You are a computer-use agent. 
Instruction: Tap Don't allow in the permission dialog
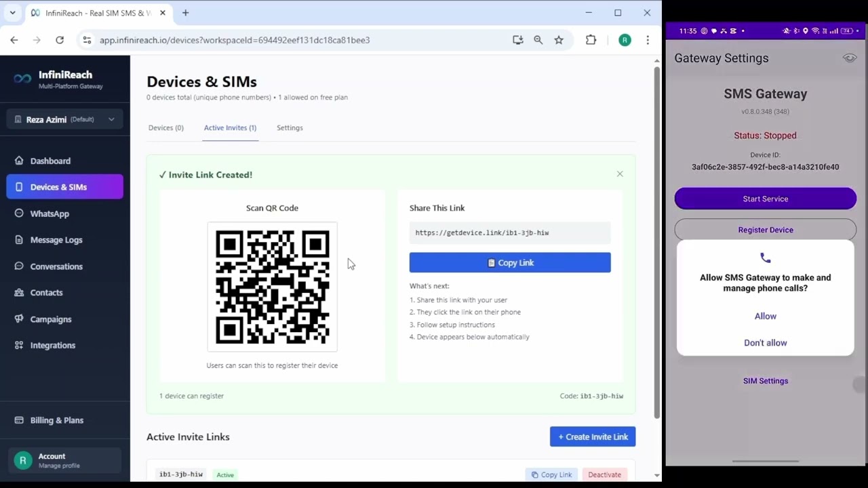click(x=766, y=343)
